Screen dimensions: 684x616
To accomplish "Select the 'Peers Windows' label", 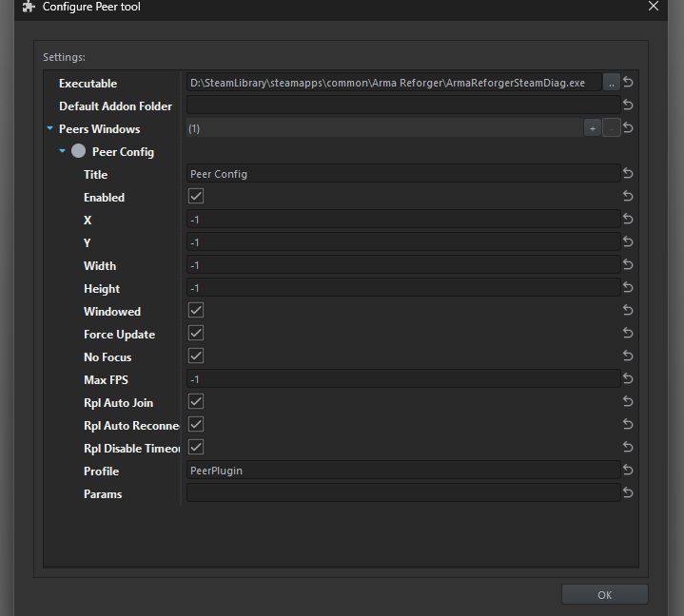I will [x=100, y=129].
